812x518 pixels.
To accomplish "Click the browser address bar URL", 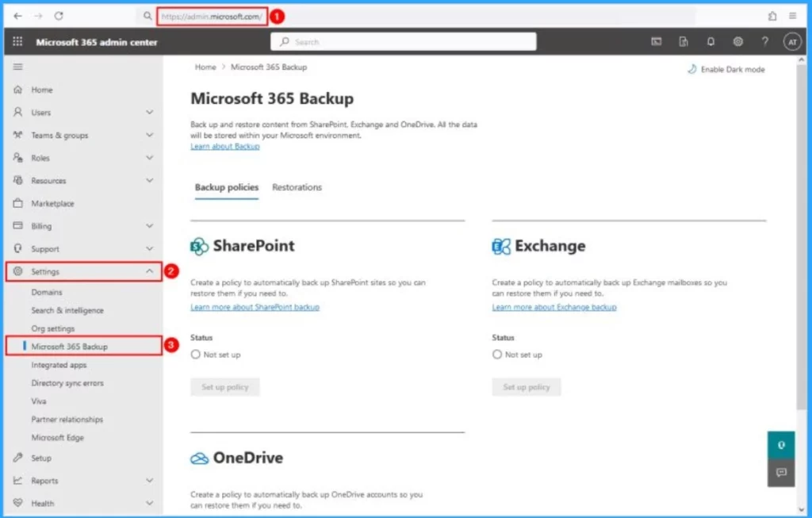I will (x=212, y=16).
